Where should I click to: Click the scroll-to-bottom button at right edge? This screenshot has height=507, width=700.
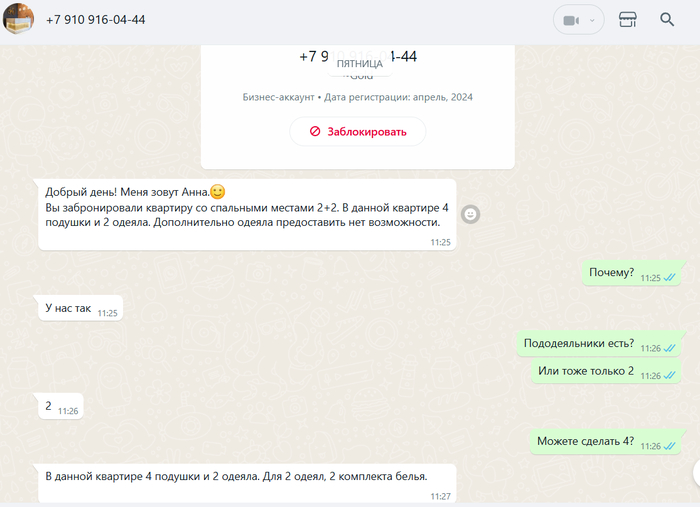pos(695,472)
